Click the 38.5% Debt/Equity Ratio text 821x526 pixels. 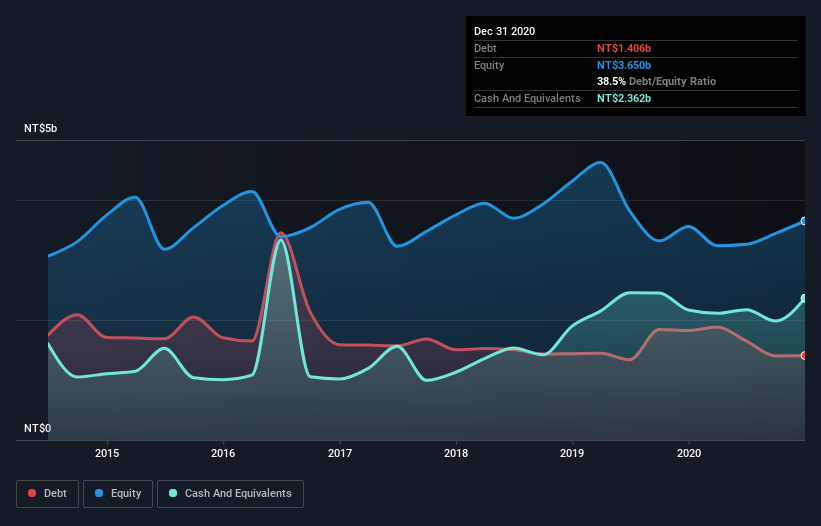point(656,81)
